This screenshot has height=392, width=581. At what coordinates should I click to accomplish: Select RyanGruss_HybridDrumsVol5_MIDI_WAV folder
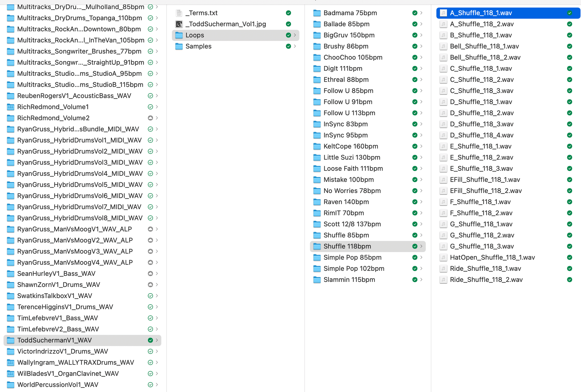pyautogui.click(x=82, y=185)
